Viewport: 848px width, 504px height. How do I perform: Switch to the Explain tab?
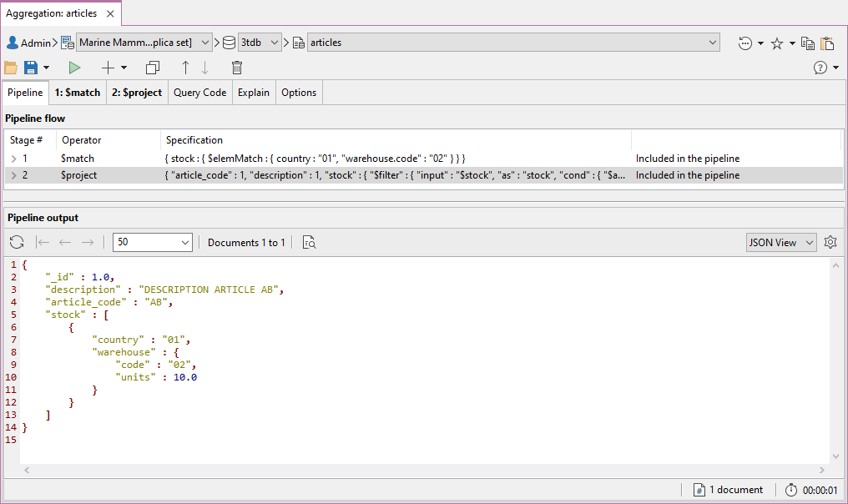pos(254,93)
